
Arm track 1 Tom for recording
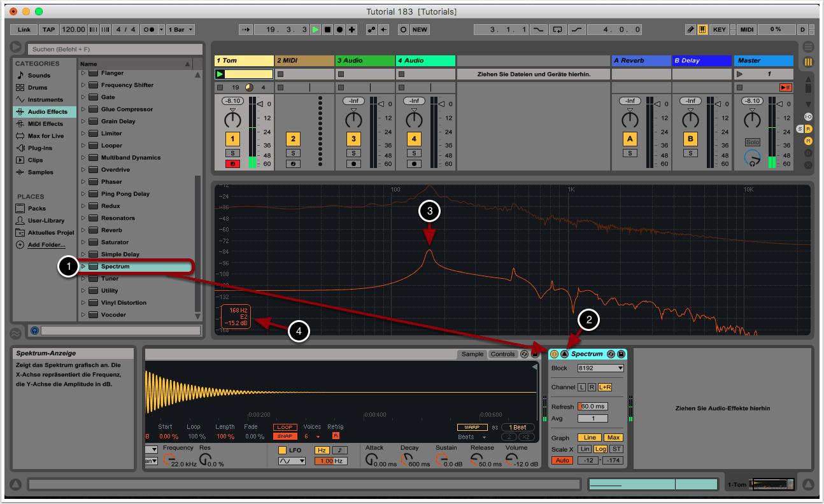click(232, 164)
